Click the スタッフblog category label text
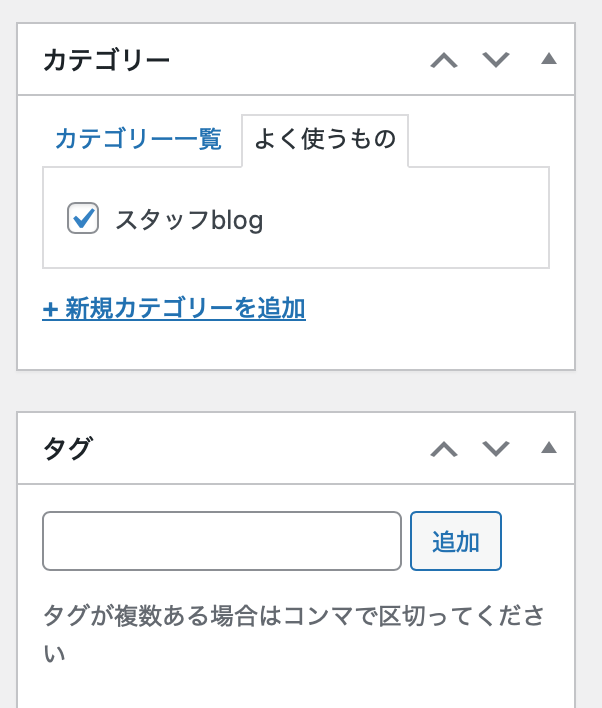Screen dimensions: 602x708 coord(189,220)
